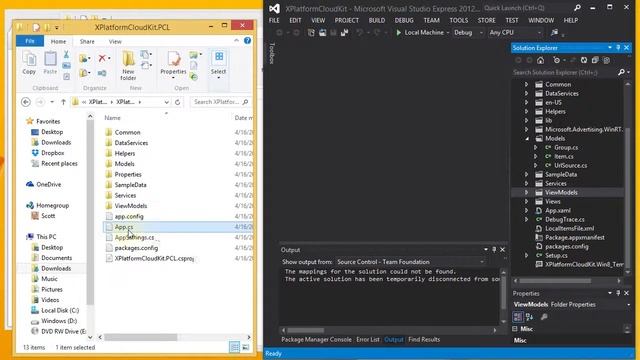Click the Categorized icon in Properties panel
The height and width of the screenshot is (360, 640).
(518, 317)
